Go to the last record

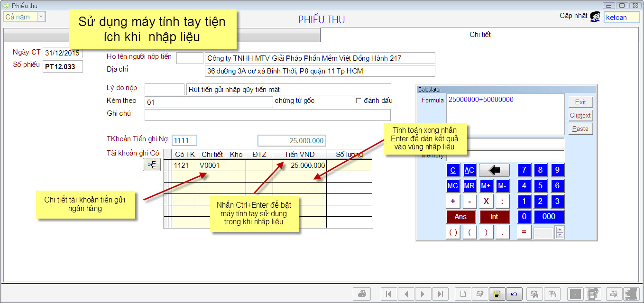point(440,294)
